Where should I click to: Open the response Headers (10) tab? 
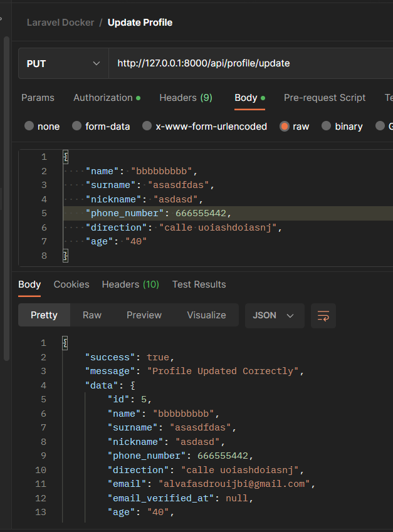(130, 284)
